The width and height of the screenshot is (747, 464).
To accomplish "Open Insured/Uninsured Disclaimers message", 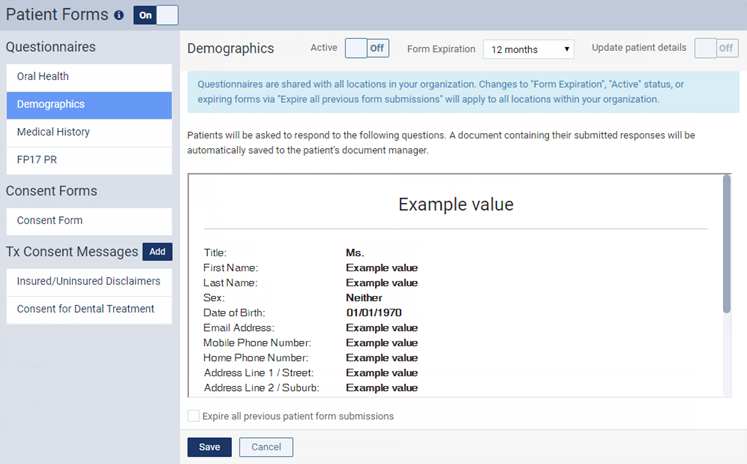I will tap(89, 282).
